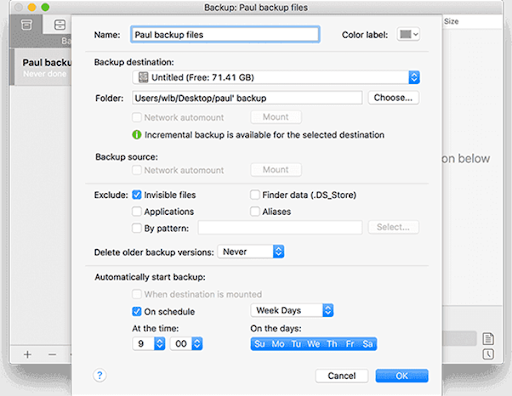This screenshot has width=512, height=396.
Task: Select the Backup tab icon in toolbar
Action: tap(27, 25)
